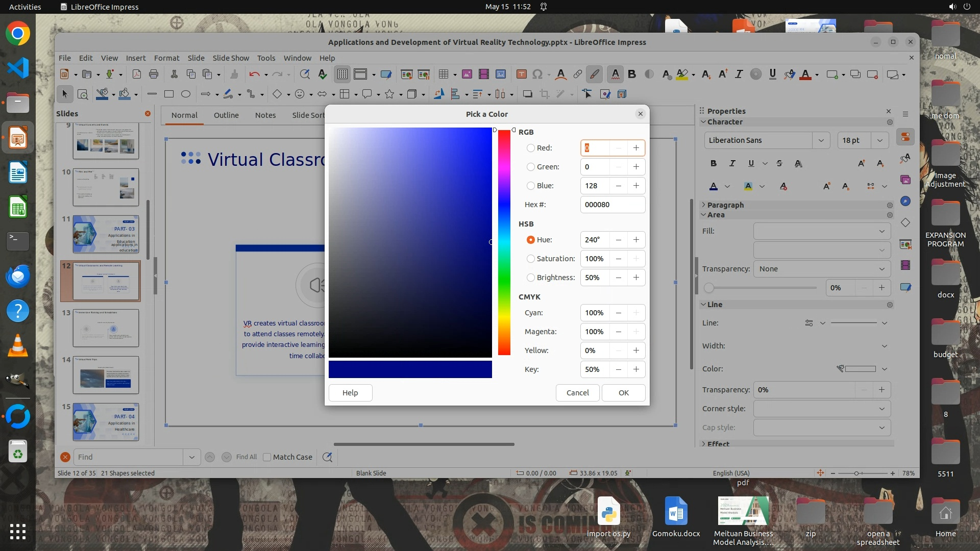Click the Insert Table icon
Image resolution: width=980 pixels, height=551 pixels.
[444, 74]
